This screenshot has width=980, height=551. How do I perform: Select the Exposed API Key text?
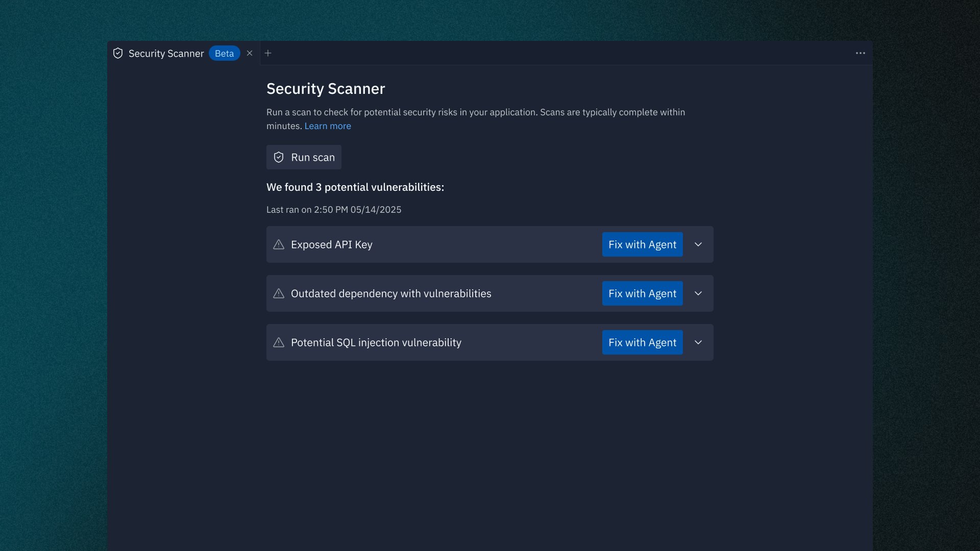coord(332,244)
